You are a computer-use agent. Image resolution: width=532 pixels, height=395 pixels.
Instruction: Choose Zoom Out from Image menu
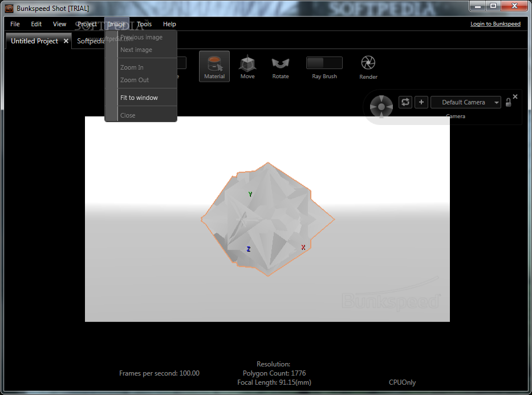(x=141, y=80)
